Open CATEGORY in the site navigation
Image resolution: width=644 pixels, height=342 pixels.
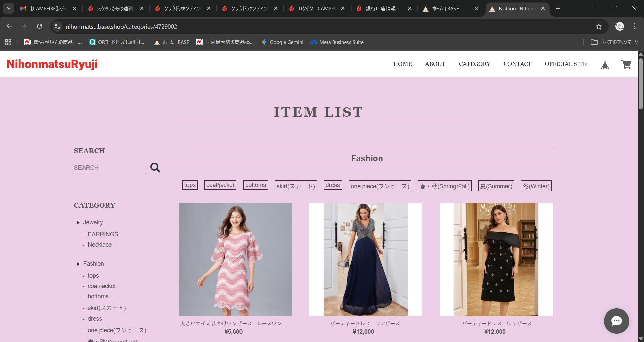474,64
